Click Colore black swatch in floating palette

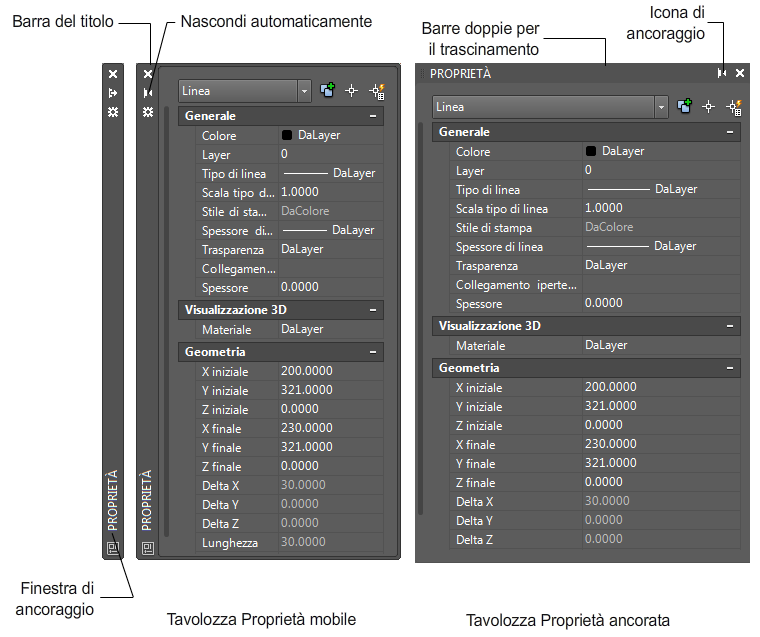click(x=287, y=135)
